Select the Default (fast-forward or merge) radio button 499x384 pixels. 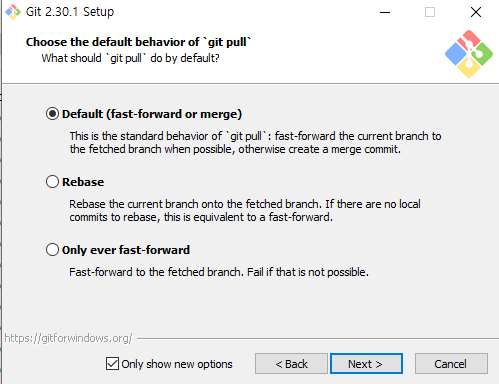coord(52,114)
